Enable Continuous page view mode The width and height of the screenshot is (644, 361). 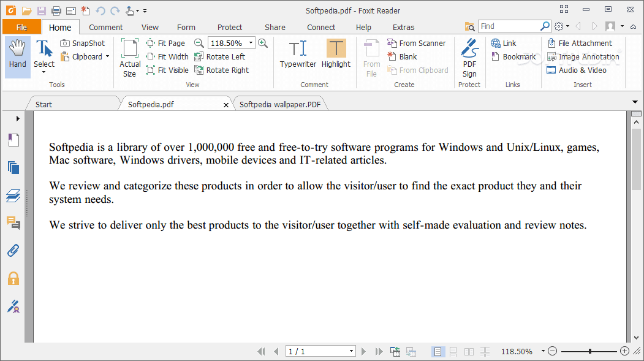click(x=453, y=352)
